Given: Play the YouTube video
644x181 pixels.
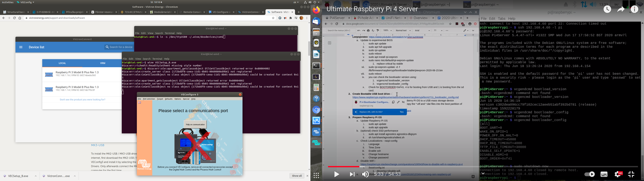Looking at the screenshot, I should click(x=336, y=174).
